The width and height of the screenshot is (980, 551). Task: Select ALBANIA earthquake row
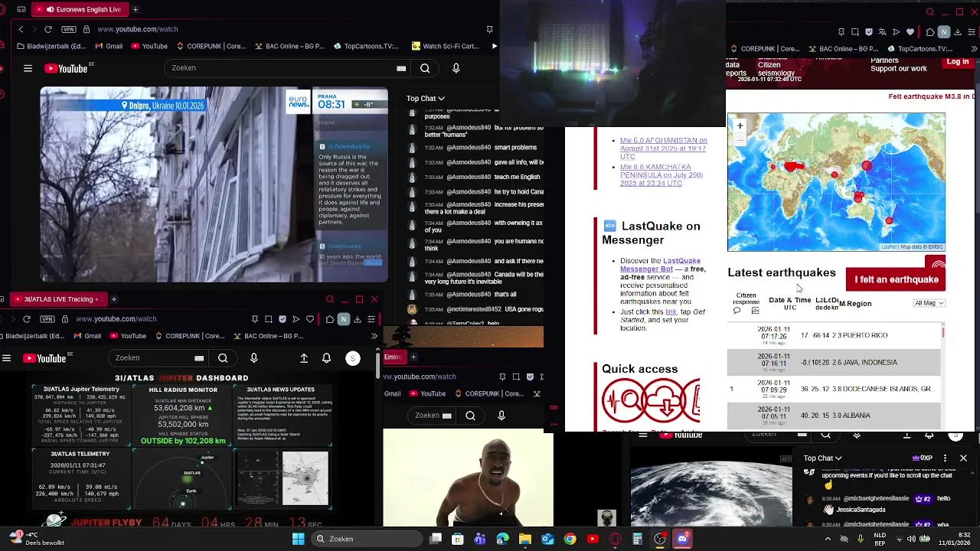834,415
